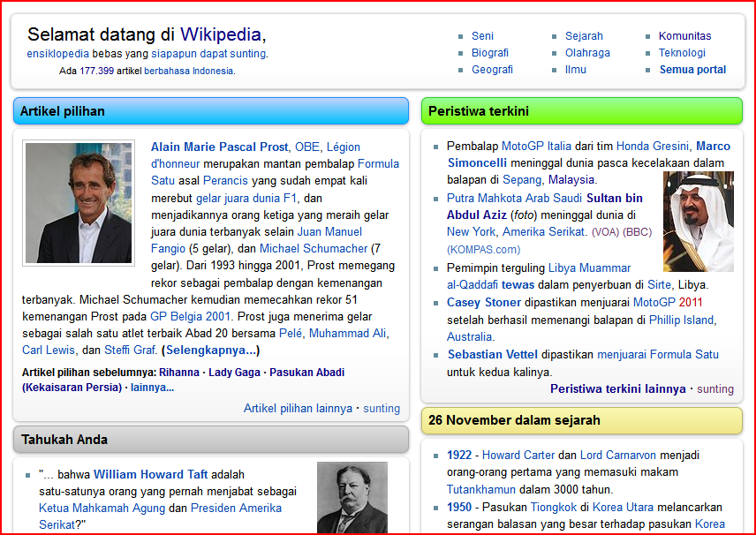Click the Lady Gaga previous article link
This screenshot has width=756, height=535.
pos(234,373)
